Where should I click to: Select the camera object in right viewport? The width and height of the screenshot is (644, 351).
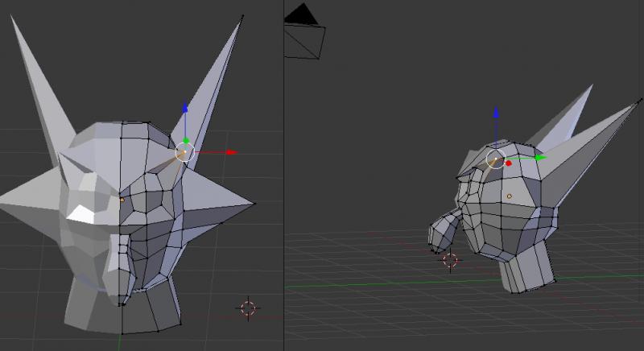tap(305, 31)
